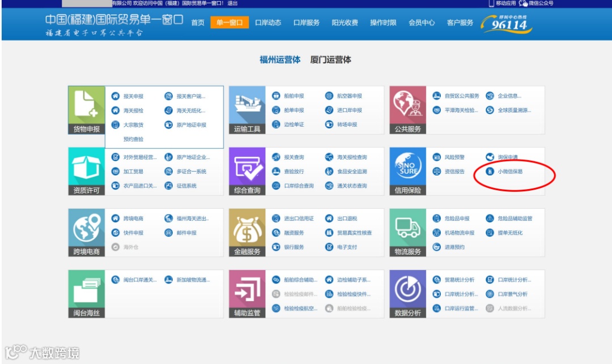Screen dimensions: 612x364
Task: Open the 预约查验 link
Action: (134, 139)
